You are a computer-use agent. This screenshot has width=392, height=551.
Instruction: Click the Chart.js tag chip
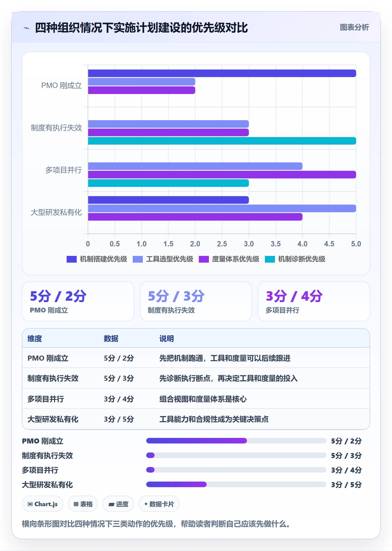(x=43, y=504)
